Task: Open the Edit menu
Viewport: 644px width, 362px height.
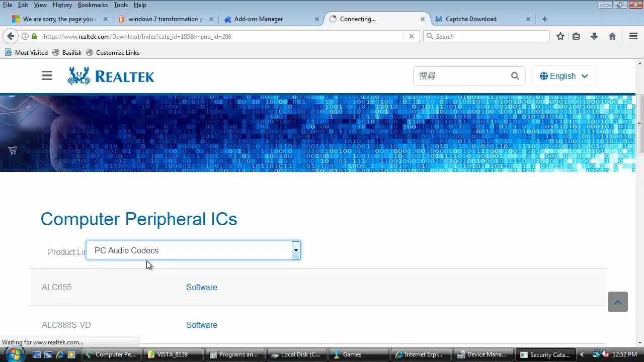Action: [23, 5]
